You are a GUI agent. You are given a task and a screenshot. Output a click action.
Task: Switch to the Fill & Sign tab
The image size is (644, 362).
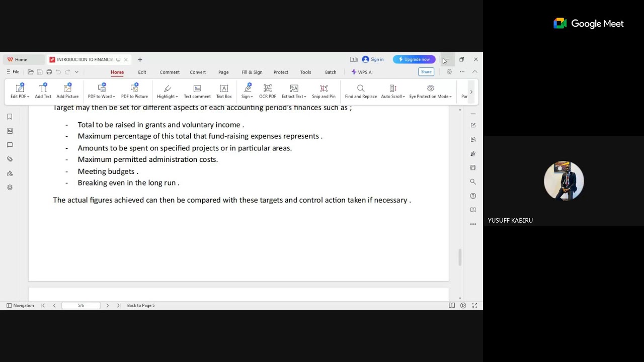pos(252,72)
